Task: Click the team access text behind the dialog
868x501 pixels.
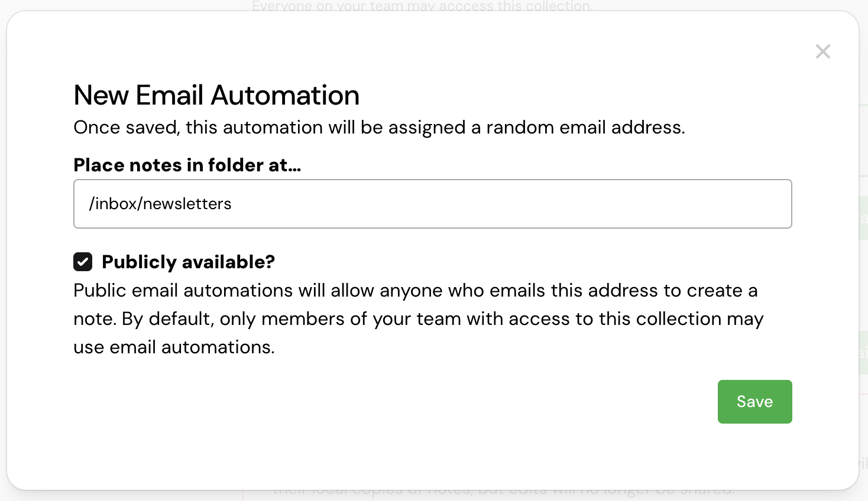Action: click(423, 6)
